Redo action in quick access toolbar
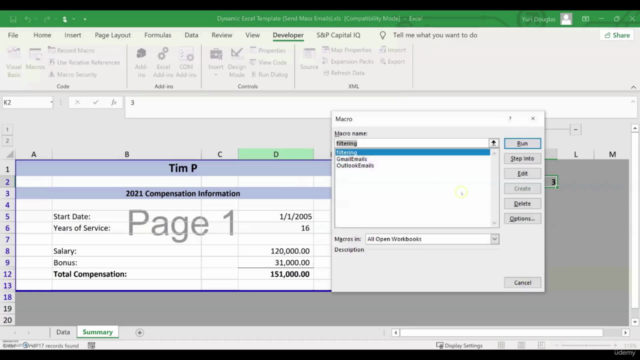The height and width of the screenshot is (360, 640). pyautogui.click(x=47, y=19)
